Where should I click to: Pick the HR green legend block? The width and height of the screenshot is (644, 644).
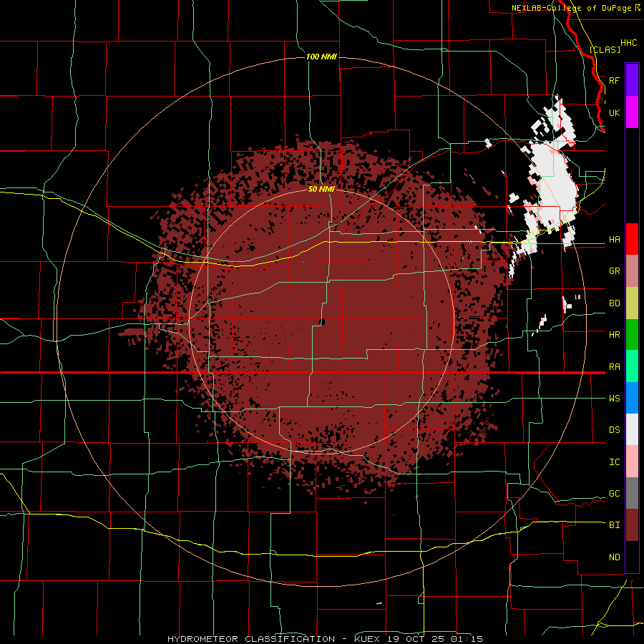632,335
